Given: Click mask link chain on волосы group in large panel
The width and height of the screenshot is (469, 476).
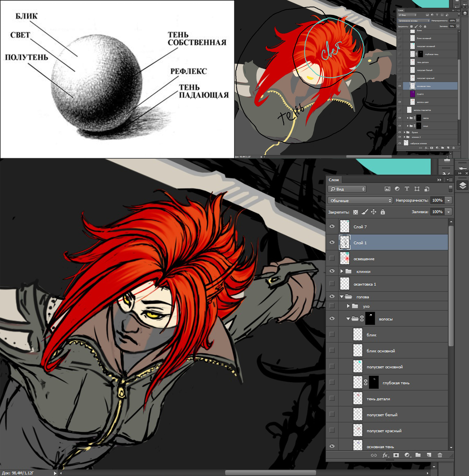Looking at the screenshot, I should (362, 319).
